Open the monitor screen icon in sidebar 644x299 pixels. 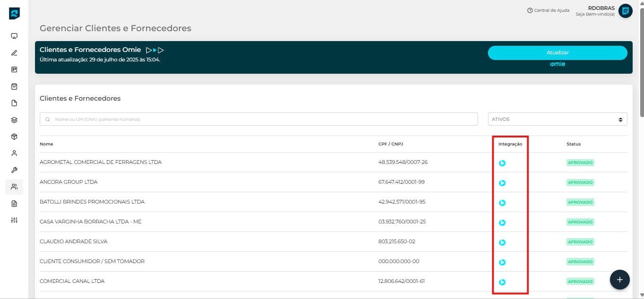pos(14,36)
